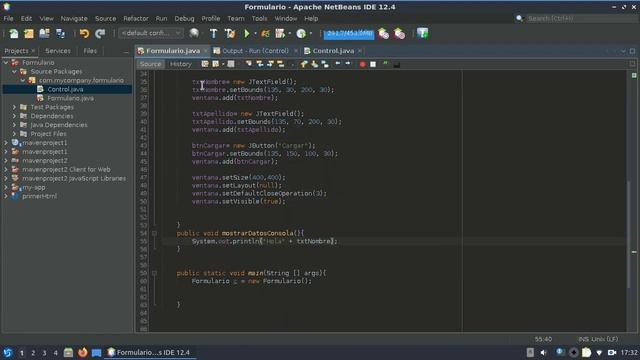Click the Save All toolbar icon
This screenshot has height=360, width=640.
(60, 33)
